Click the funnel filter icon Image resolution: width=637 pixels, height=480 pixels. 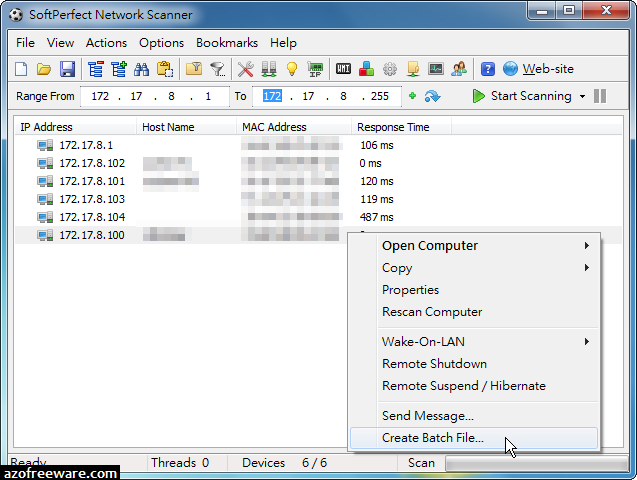click(x=217, y=69)
